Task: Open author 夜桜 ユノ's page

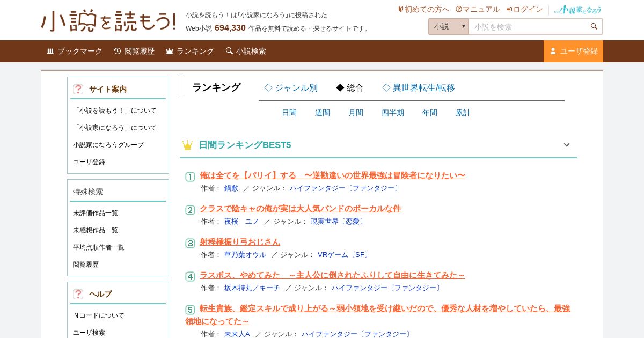Action: click(x=241, y=222)
